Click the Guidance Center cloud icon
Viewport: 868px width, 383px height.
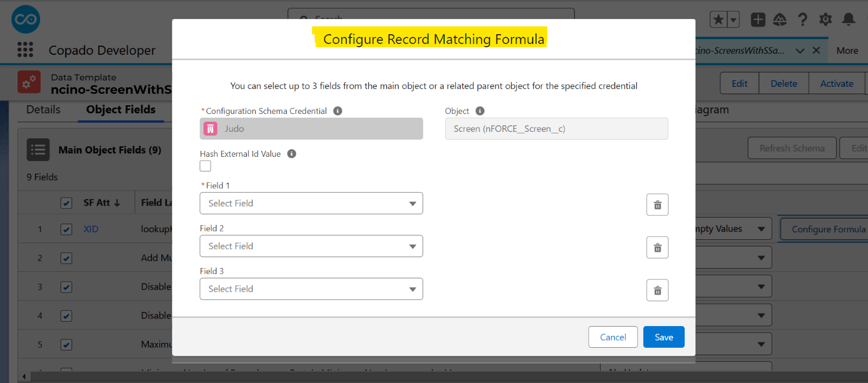[780, 20]
